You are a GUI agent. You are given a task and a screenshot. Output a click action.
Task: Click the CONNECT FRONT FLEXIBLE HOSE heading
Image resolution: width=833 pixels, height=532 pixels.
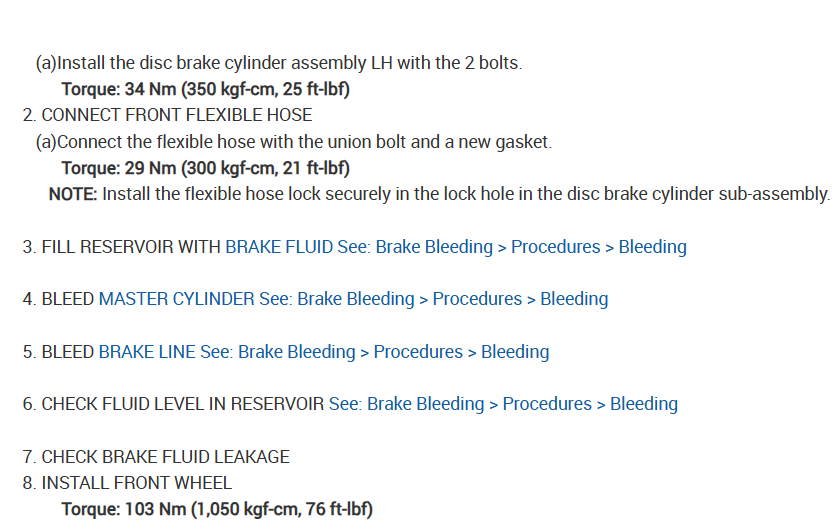[x=176, y=115]
